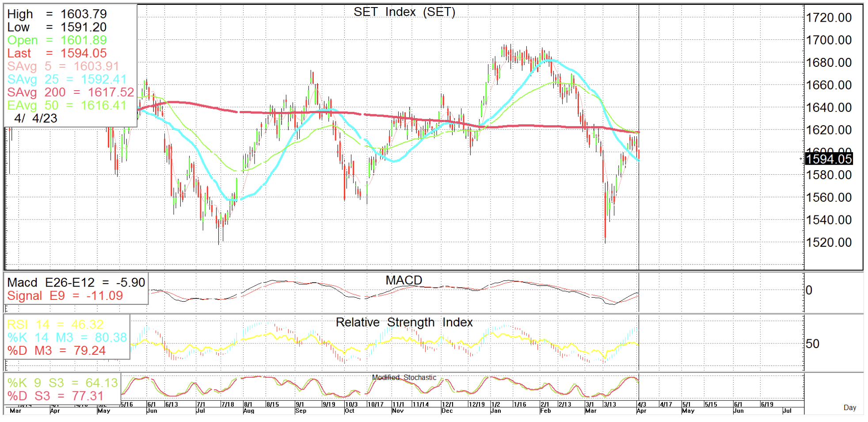The width and height of the screenshot is (868, 422).
Task: Click the 11/14 date marker on time axis
Action: pos(421,404)
